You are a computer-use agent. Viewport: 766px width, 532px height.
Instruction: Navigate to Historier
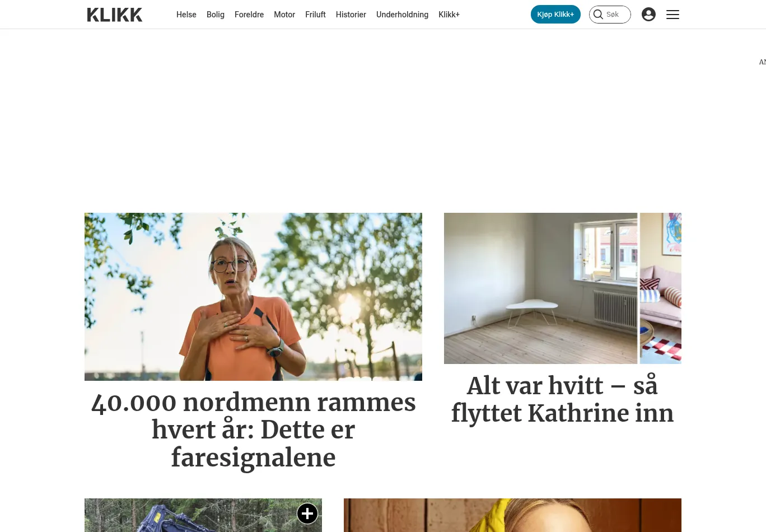[351, 15]
